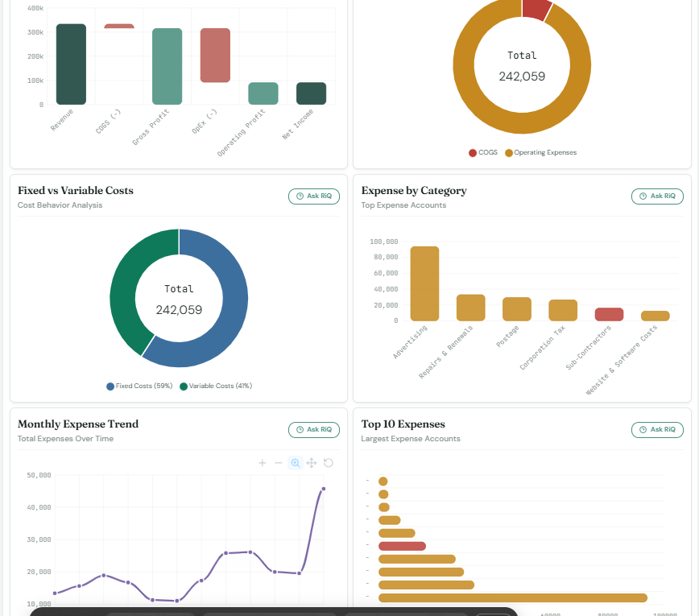699x616 pixels.
Task: Click the 'Cost Behavior Analysis' subtitle
Action: [60, 205]
